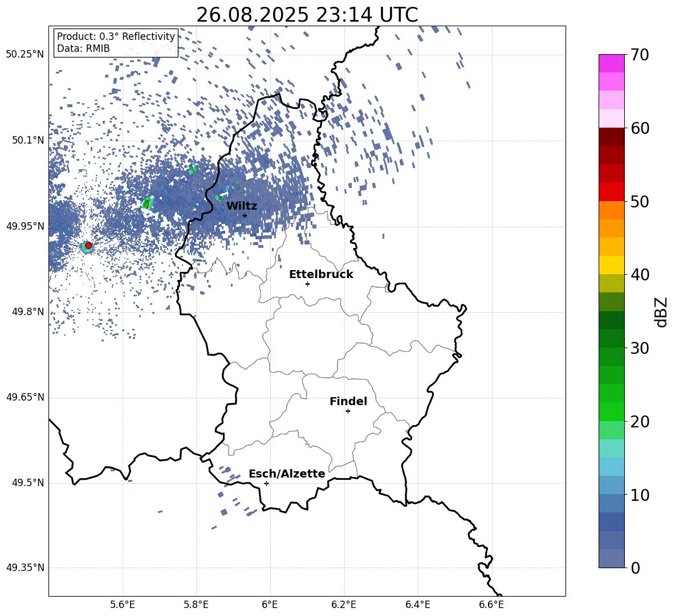Click the Wiltz city label
This screenshot has height=616, width=675.
(242, 206)
